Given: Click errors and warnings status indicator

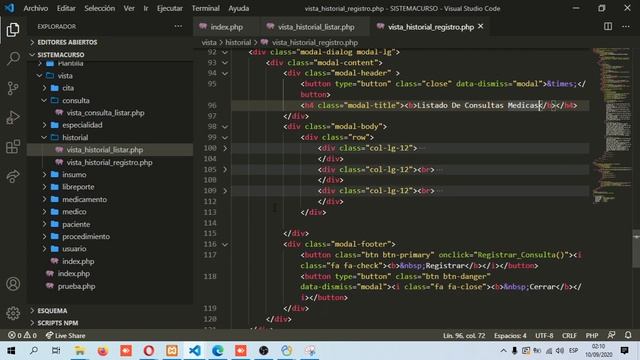Looking at the screenshot, I should [22, 336].
